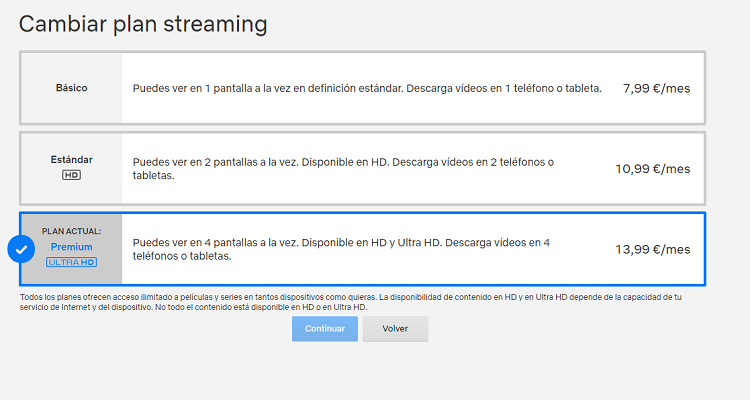Click the 10,99 €/mes price

pos(652,169)
